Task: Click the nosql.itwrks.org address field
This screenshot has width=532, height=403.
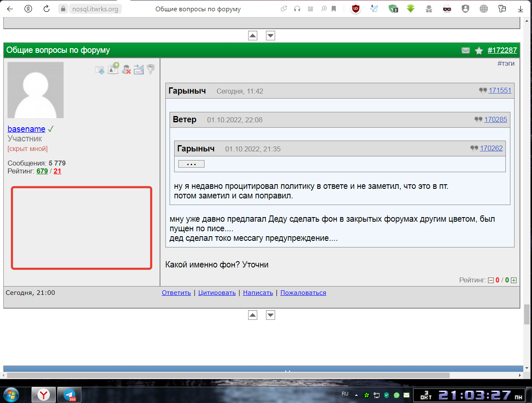Action: tap(95, 9)
